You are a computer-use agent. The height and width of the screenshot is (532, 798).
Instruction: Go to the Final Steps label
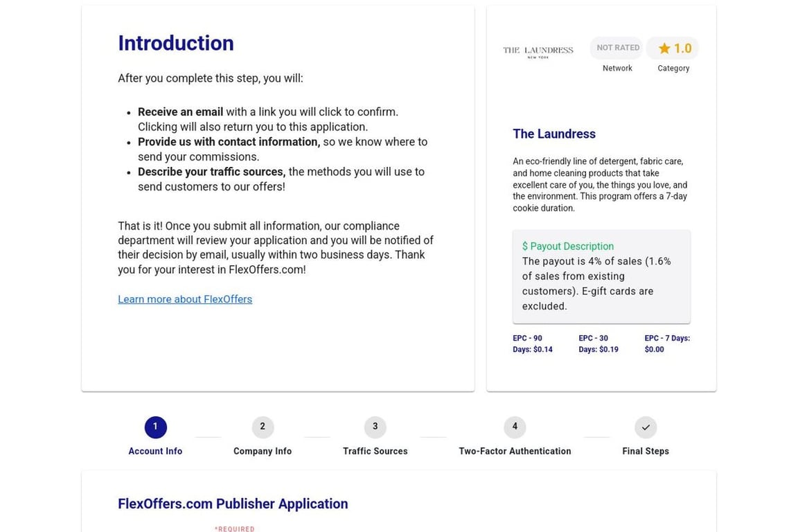(645, 451)
